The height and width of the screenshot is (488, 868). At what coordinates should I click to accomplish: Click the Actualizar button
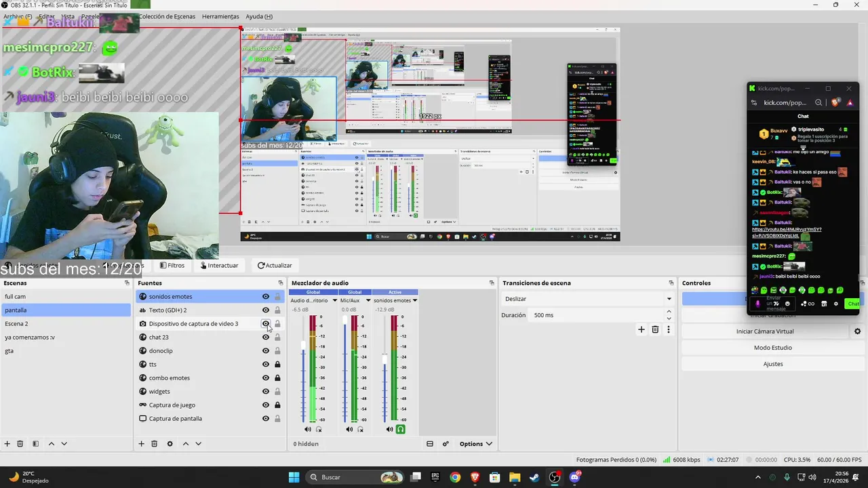pos(275,266)
